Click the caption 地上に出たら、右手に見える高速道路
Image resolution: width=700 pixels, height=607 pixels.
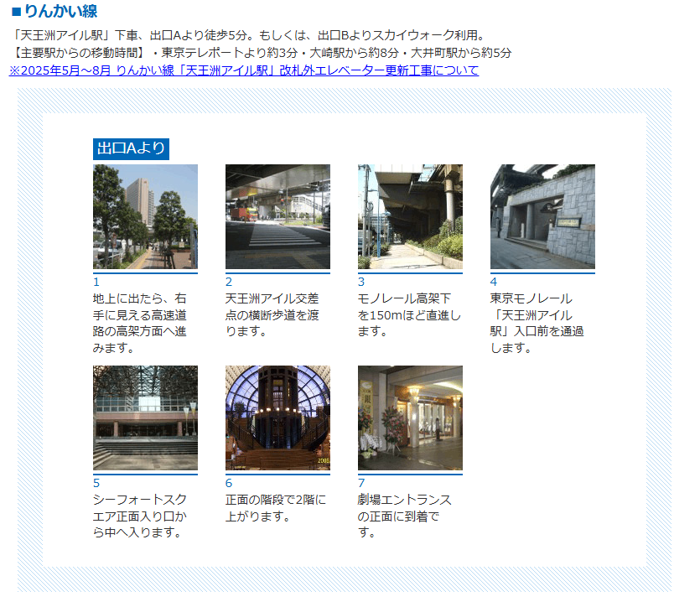click(140, 323)
